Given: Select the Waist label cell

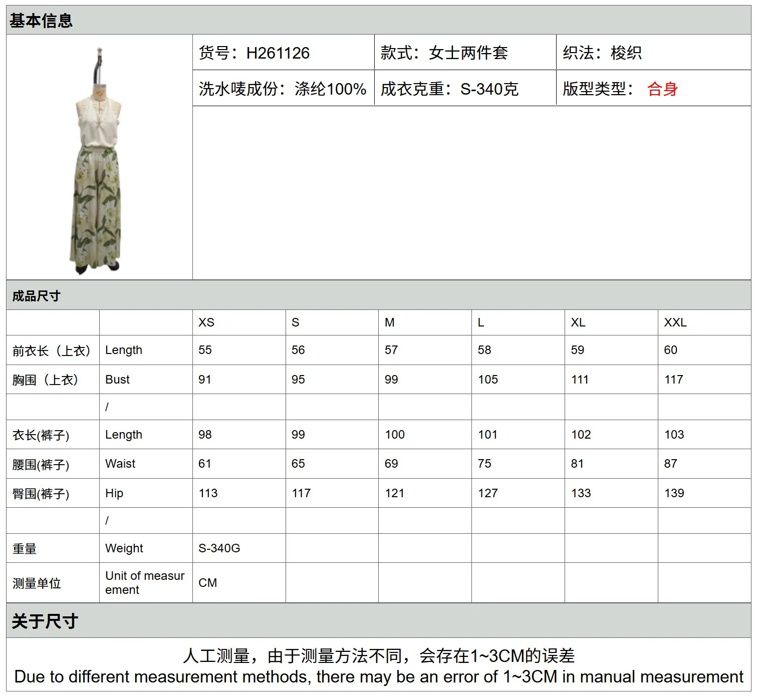Looking at the screenshot, I should (x=146, y=464).
